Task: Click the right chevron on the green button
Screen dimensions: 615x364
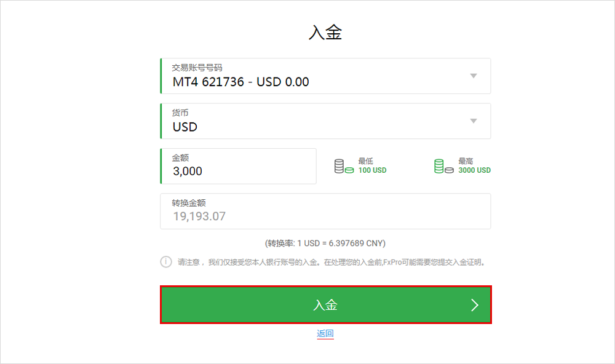Action: pos(474,305)
